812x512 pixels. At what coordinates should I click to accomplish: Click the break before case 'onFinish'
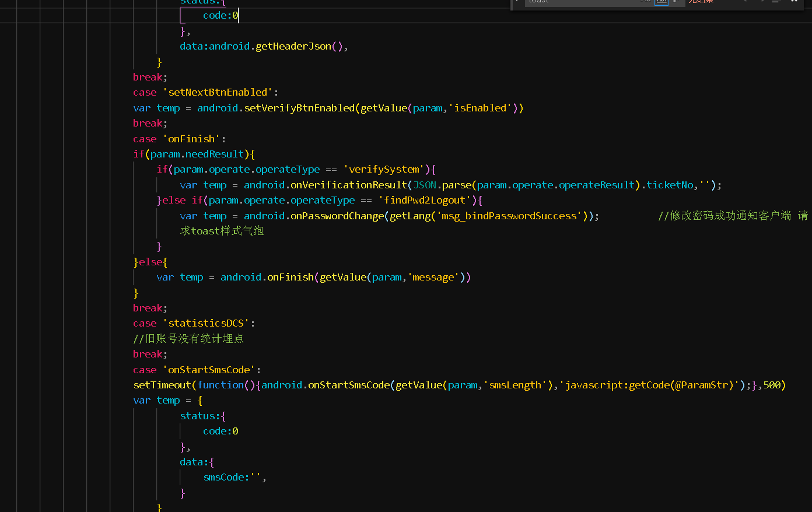(150, 123)
